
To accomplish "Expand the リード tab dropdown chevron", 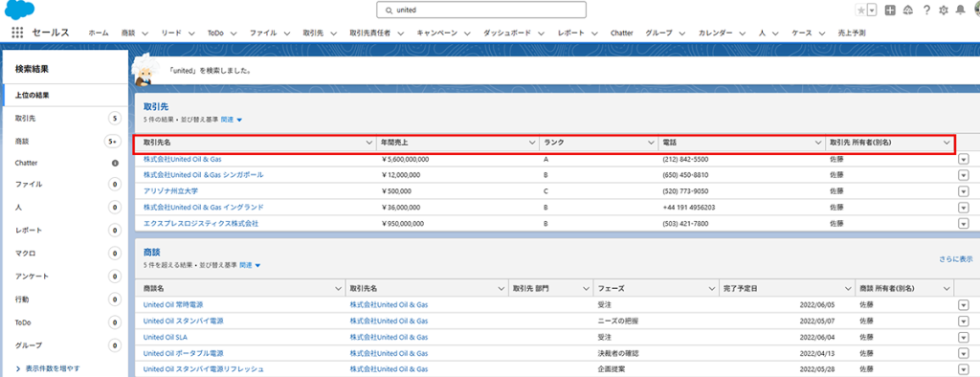I will [191, 33].
